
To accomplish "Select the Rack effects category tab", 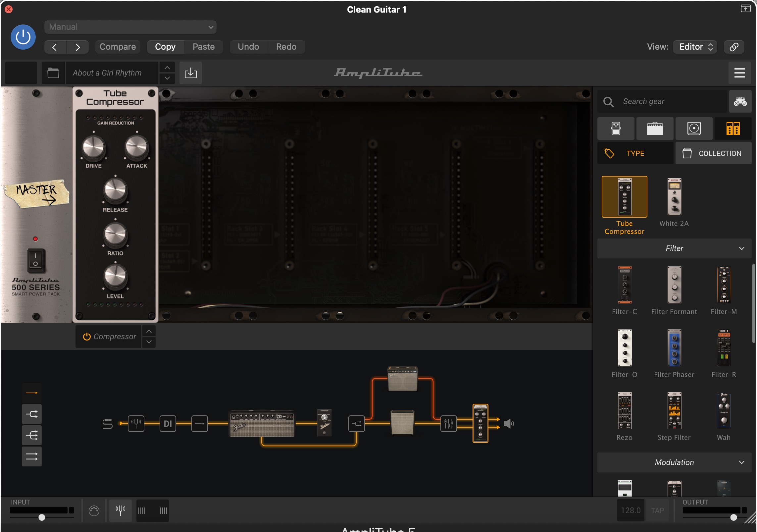I will click(x=733, y=129).
